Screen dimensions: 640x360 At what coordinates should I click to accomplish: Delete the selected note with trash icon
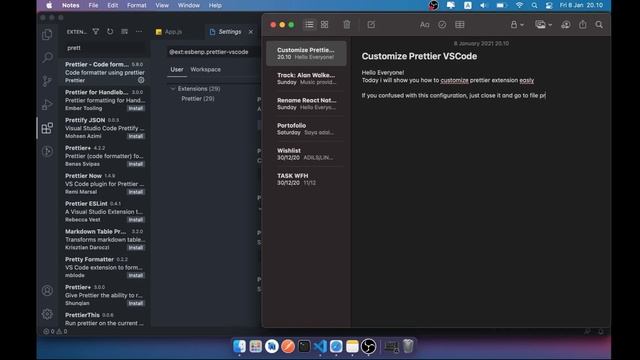pos(347,24)
